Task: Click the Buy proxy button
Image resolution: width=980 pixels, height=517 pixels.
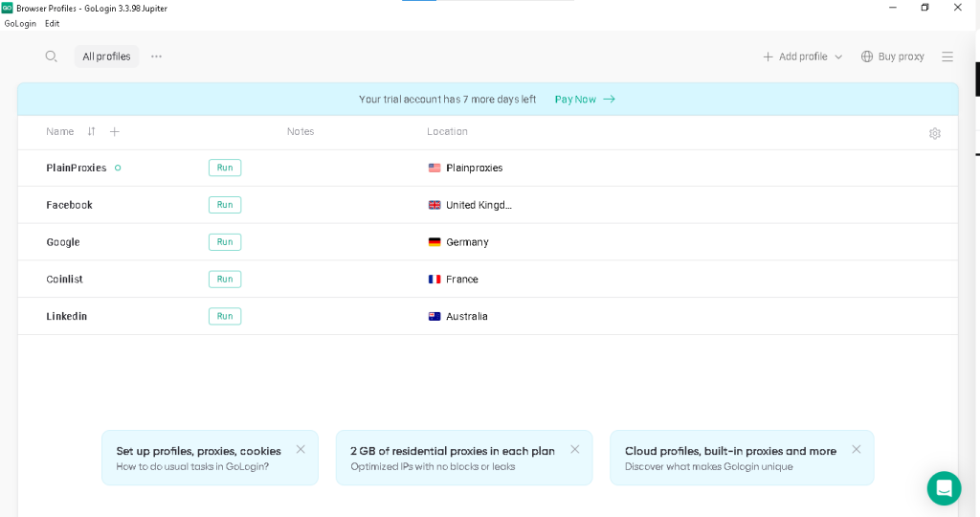Action: pos(893,56)
